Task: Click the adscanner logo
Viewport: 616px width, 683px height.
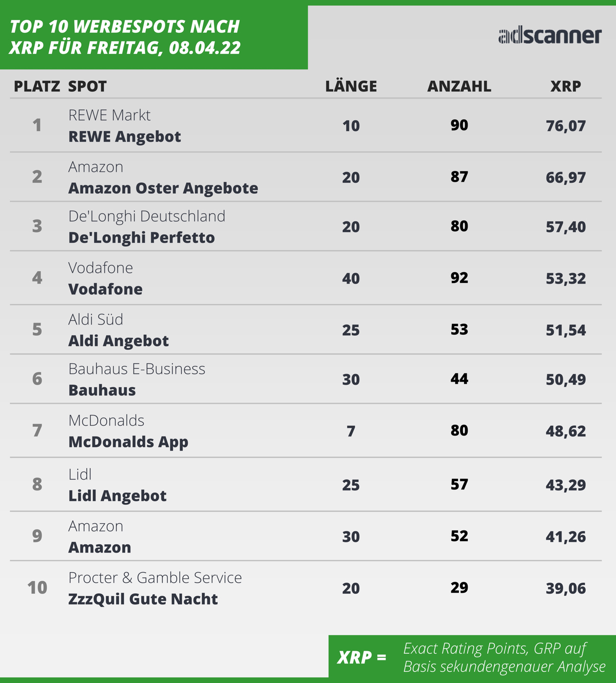Action: pyautogui.click(x=550, y=35)
